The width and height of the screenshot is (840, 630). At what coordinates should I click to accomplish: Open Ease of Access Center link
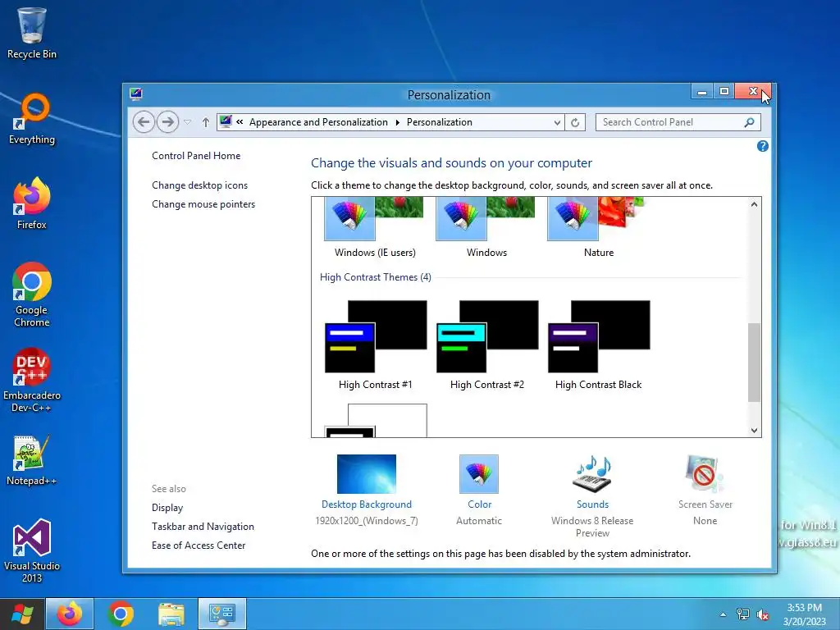[199, 545]
